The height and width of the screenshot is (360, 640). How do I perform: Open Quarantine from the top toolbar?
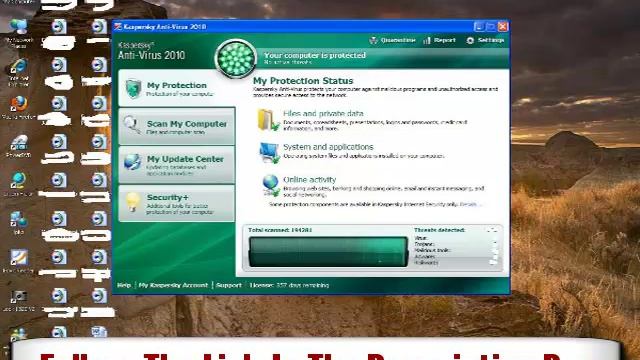click(392, 40)
